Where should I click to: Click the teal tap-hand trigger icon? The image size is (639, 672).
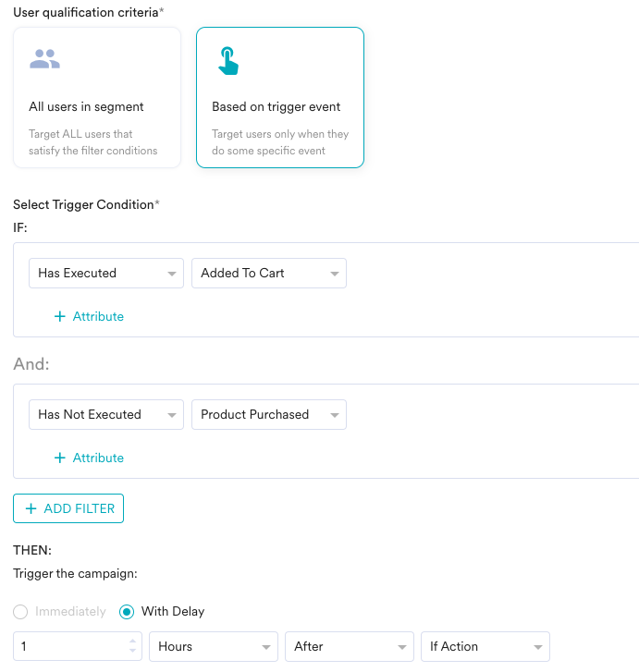(228, 61)
